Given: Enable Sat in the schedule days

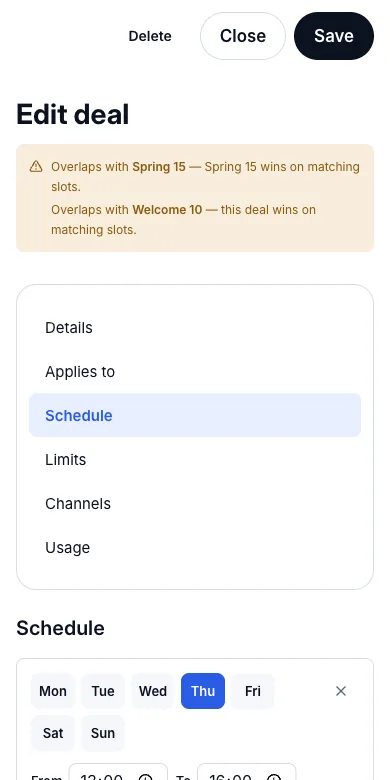Looking at the screenshot, I should 53,733.
